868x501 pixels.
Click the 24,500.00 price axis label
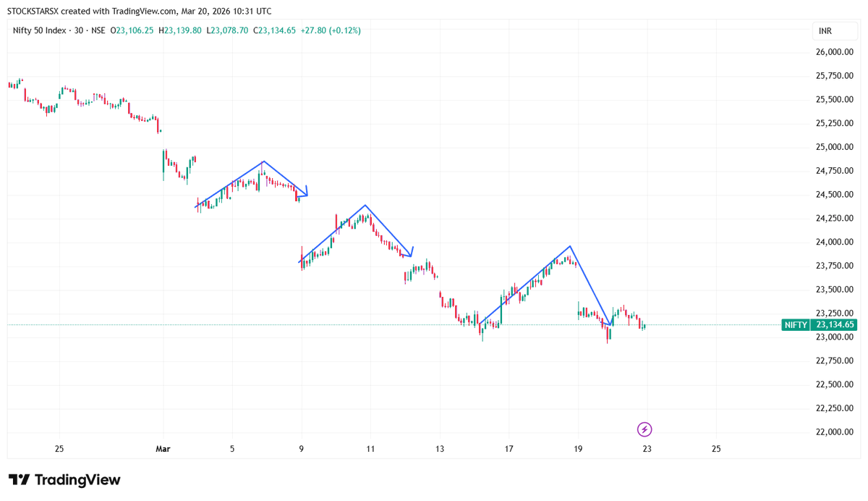pos(834,195)
